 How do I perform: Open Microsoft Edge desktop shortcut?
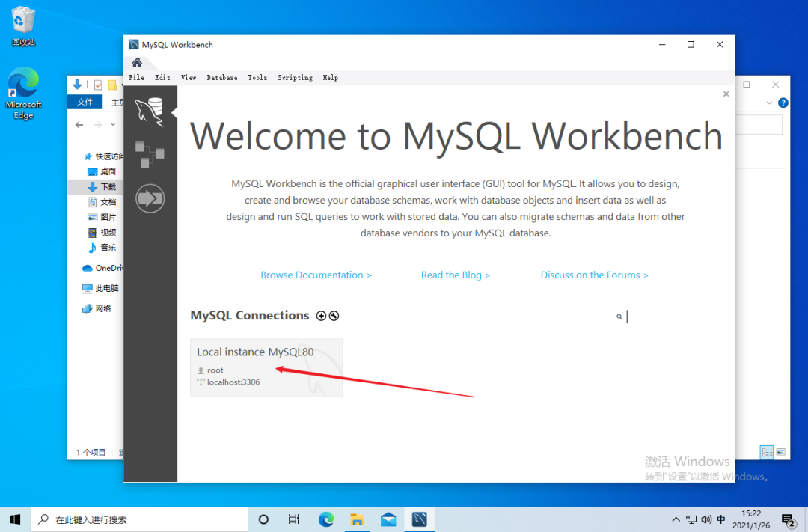tap(23, 94)
